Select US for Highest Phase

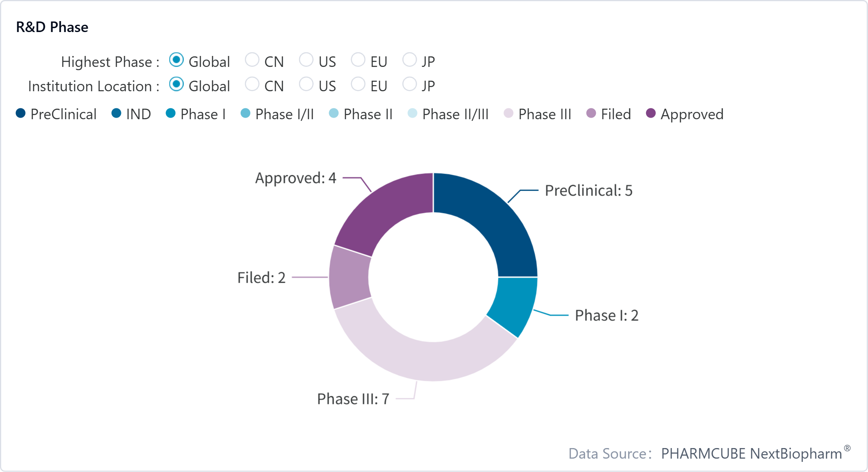click(306, 60)
